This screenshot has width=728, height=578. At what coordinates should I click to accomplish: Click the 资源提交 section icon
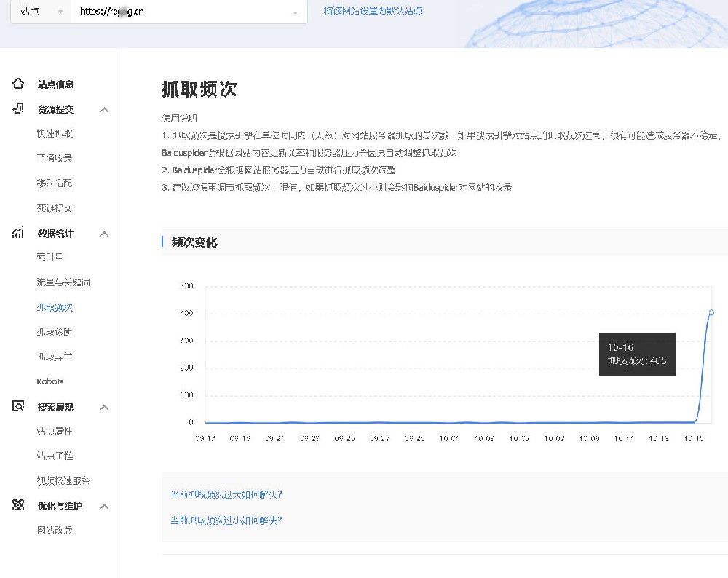click(18, 109)
